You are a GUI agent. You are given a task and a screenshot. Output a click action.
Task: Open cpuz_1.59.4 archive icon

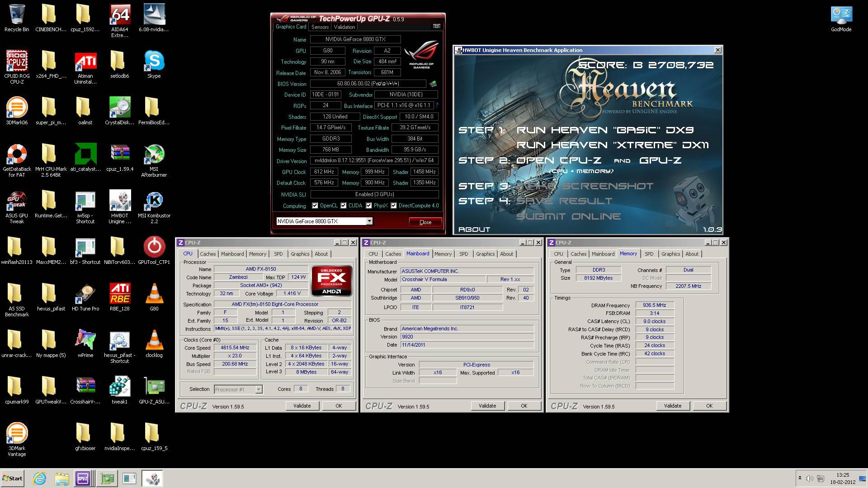click(120, 158)
